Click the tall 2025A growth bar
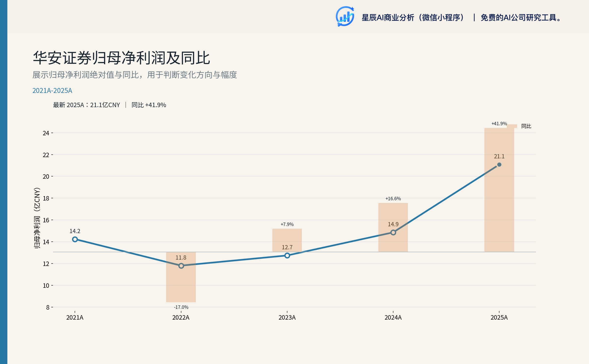Image resolution: width=589 pixels, height=364 pixels. pyautogui.click(x=499, y=190)
